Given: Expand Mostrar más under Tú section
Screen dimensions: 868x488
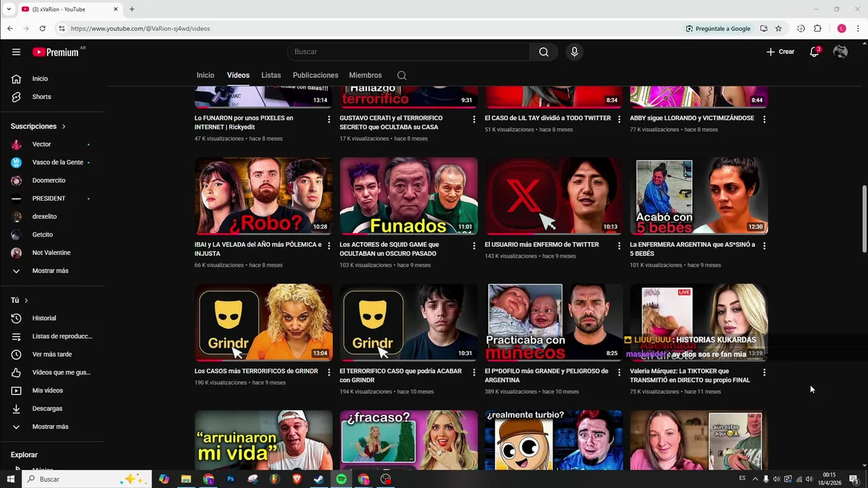Looking at the screenshot, I should tap(52, 426).
